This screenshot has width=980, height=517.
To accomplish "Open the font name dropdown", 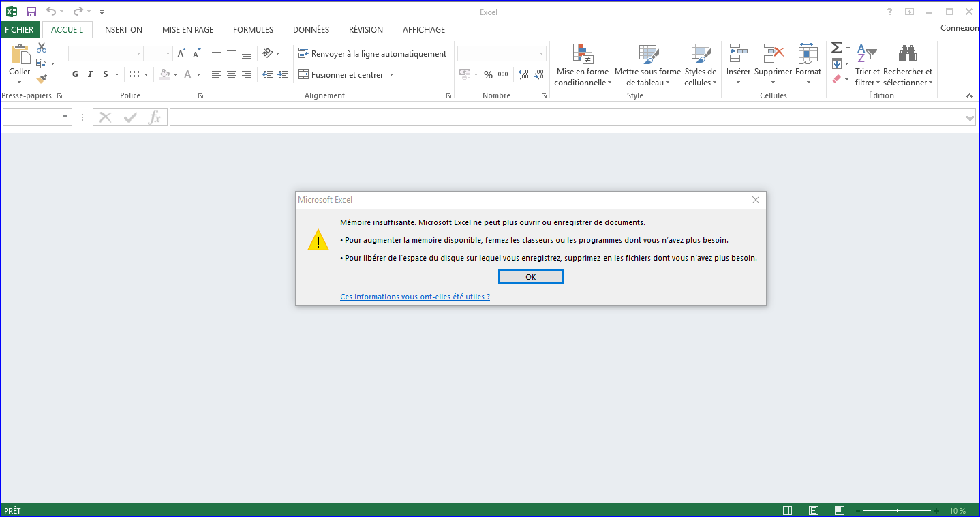I will pos(138,53).
